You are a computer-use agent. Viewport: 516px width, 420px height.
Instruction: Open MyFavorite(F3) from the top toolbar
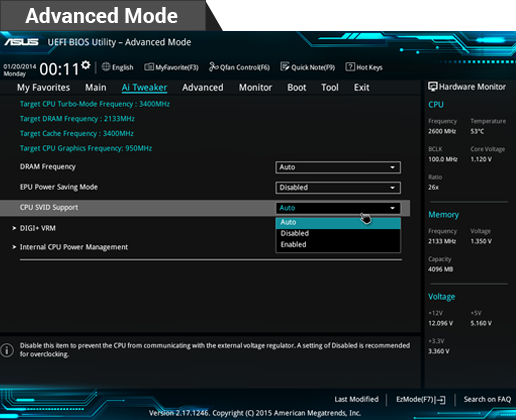point(171,67)
